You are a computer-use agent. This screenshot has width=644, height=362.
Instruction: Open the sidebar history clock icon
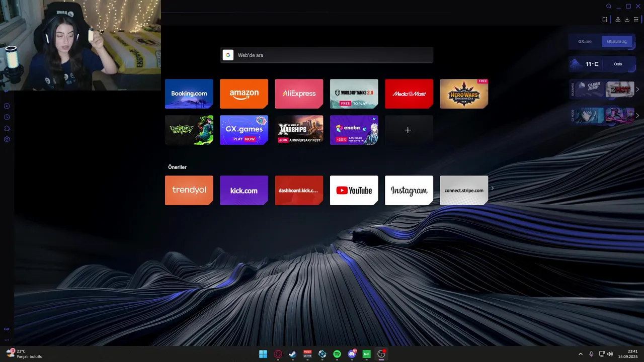coord(7,117)
